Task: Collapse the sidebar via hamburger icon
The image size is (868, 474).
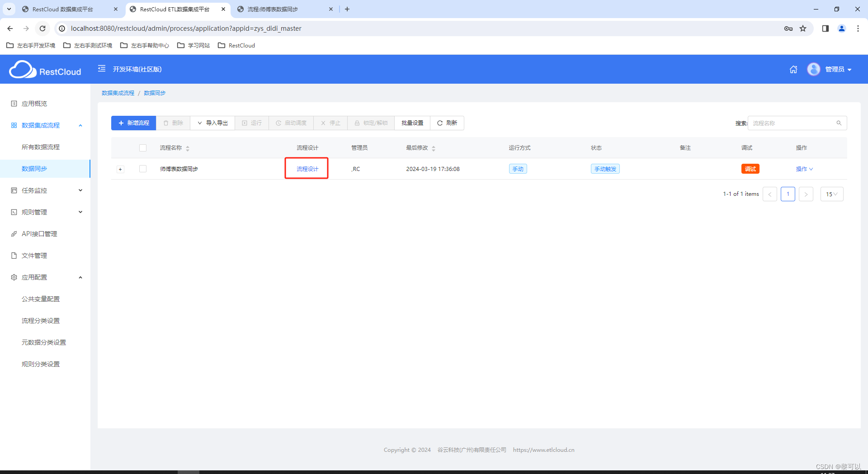Action: point(101,69)
